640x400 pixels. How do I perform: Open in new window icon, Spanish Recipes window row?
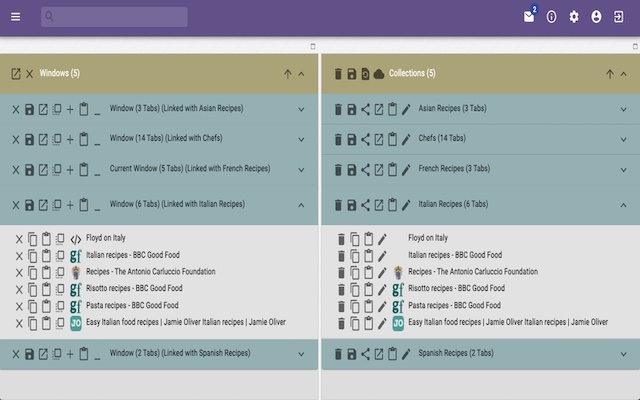pyautogui.click(x=43, y=354)
